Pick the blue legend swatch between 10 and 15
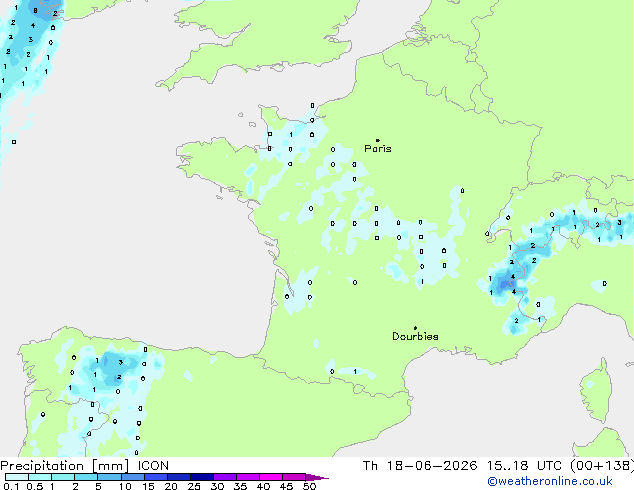634x490 pixels. [132, 477]
